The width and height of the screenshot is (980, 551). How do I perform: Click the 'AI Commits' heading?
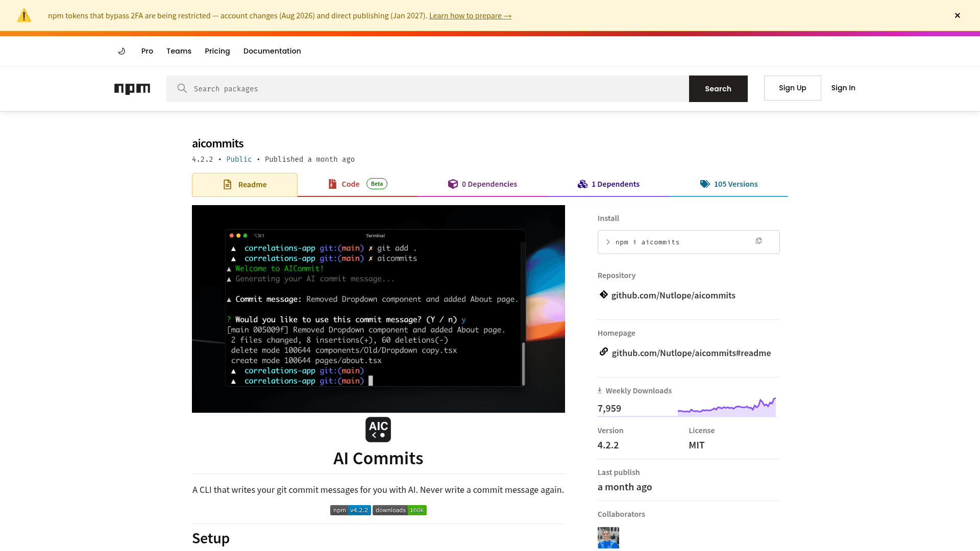pyautogui.click(x=378, y=458)
